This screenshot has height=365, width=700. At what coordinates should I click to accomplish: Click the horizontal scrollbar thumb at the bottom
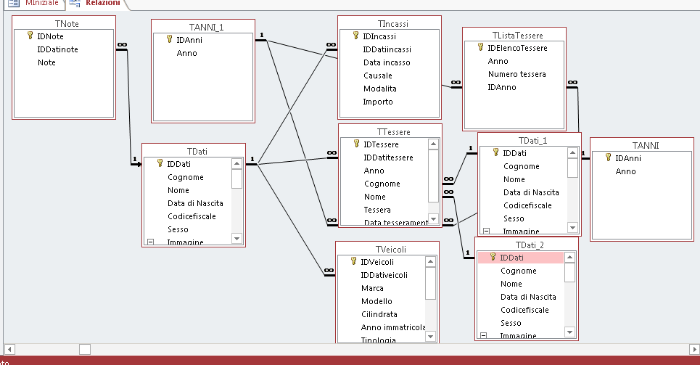(85, 349)
